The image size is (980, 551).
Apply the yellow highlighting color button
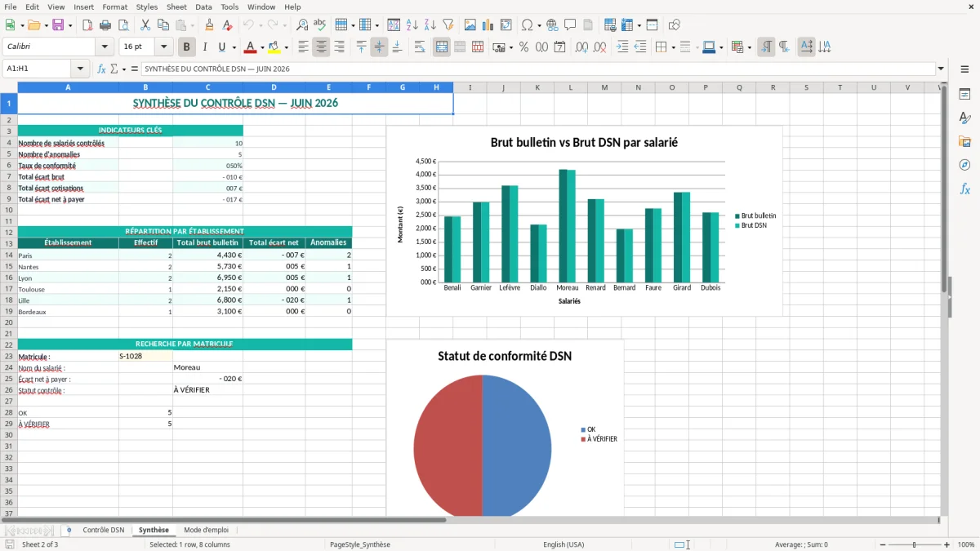pos(274,47)
